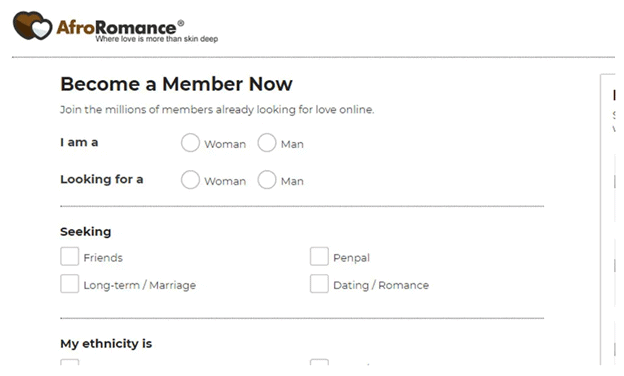Viewport: 624px width, 376px height.
Task: Select the Woman radio for 'I am a'
Action: click(x=190, y=142)
